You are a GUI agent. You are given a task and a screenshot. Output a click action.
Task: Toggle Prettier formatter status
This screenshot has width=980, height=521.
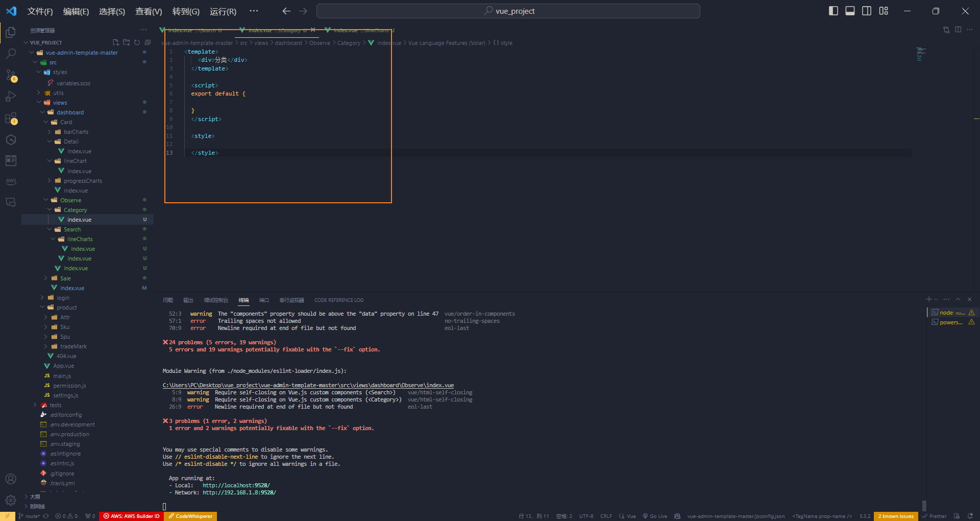934,516
